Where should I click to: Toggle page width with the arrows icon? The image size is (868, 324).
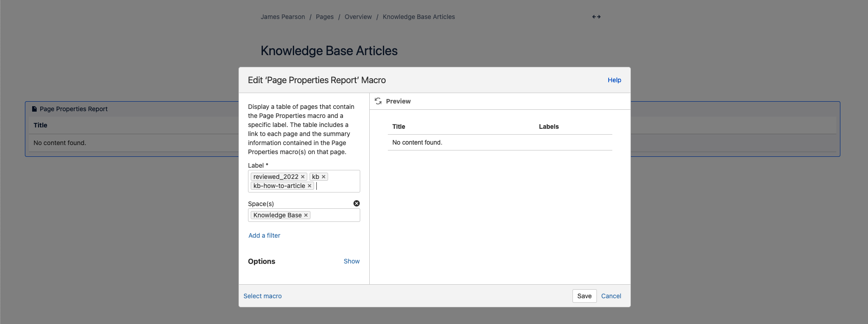[596, 17]
